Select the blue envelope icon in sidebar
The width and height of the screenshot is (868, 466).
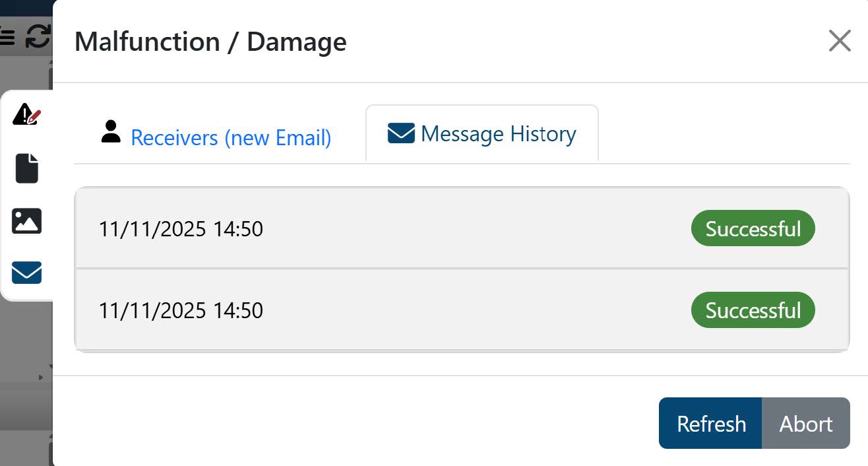coord(26,272)
